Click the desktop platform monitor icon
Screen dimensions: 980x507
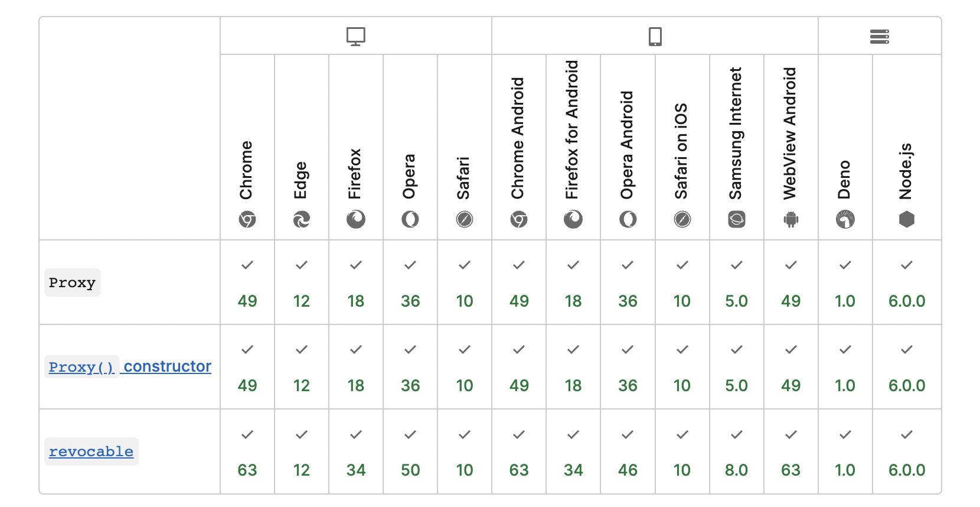point(356,37)
